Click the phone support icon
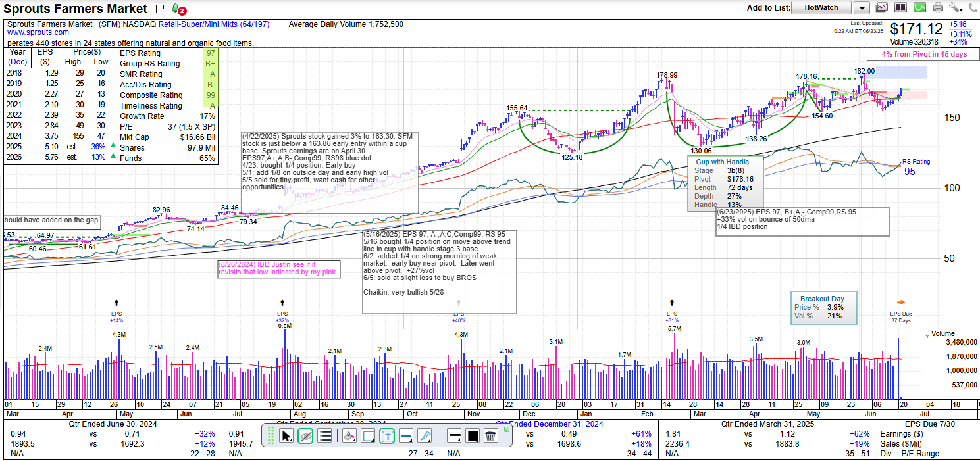The height and width of the screenshot is (461, 980). point(972,7)
